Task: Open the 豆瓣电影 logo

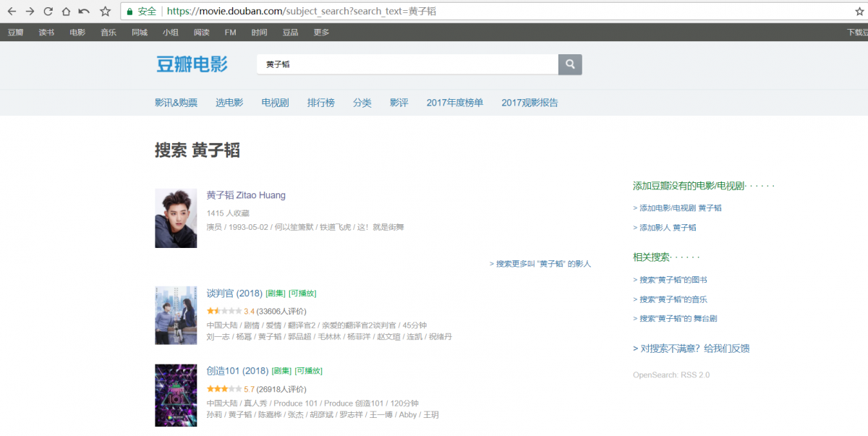Action: (x=192, y=64)
